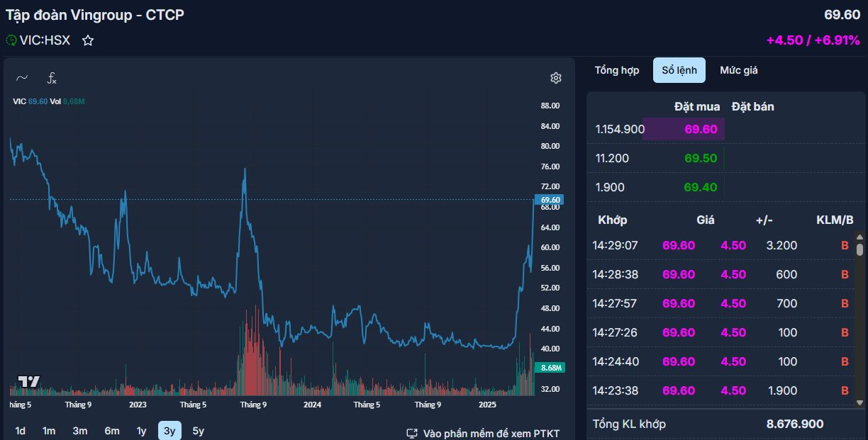The height and width of the screenshot is (440, 868).
Task: Select the 14:28:38 trade row
Action: [x=721, y=274]
